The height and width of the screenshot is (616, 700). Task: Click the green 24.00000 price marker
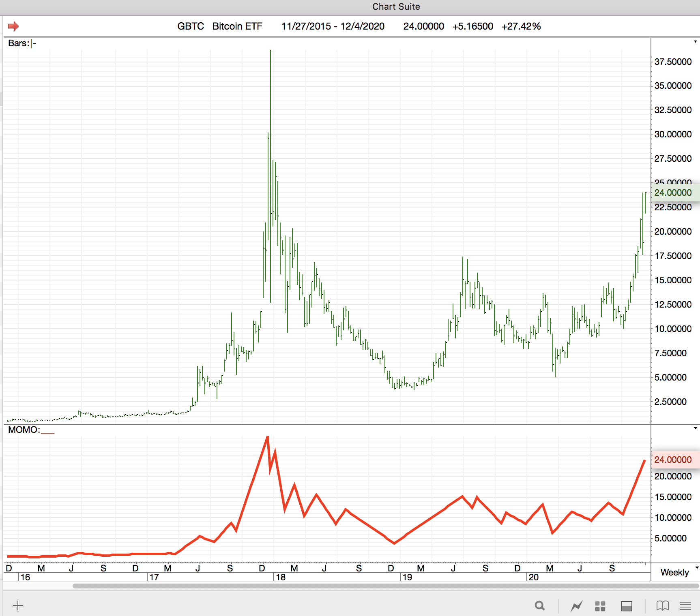point(673,193)
